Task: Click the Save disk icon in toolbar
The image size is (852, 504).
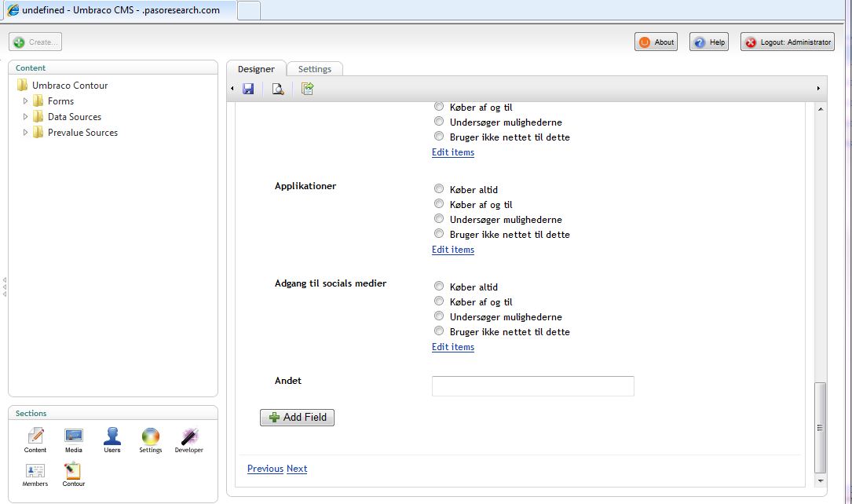Action: (248, 89)
